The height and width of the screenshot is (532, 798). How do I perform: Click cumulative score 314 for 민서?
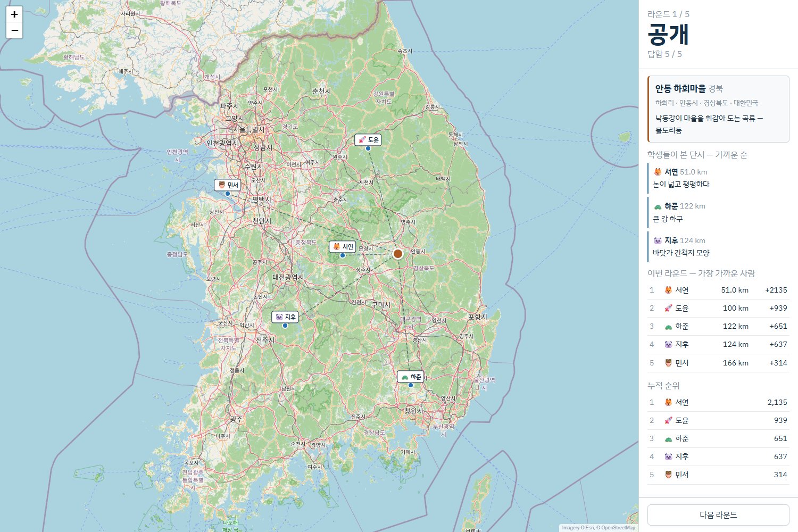(780, 475)
